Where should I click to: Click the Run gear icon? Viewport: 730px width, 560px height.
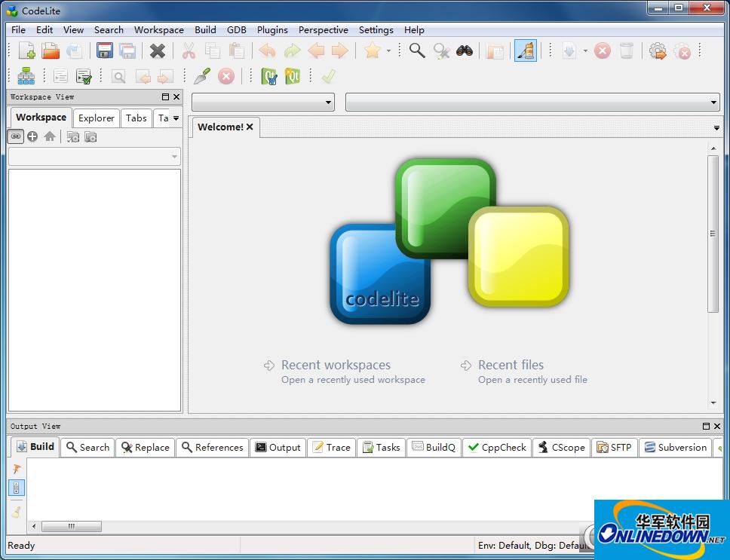coord(658,50)
